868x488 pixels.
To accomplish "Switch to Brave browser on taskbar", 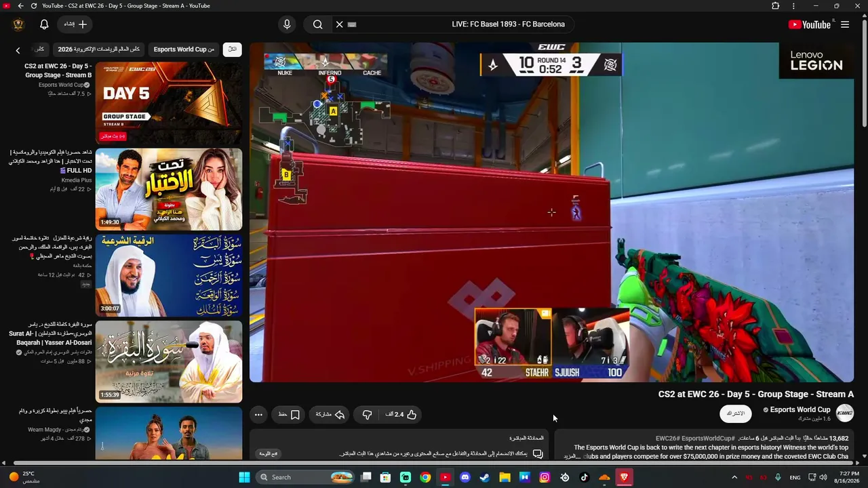I will pyautogui.click(x=624, y=477).
